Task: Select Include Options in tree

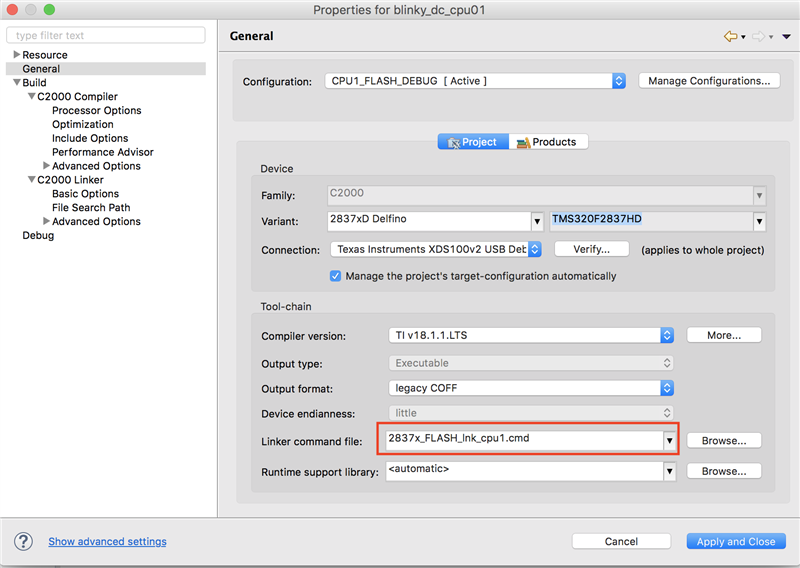Action: click(x=90, y=139)
